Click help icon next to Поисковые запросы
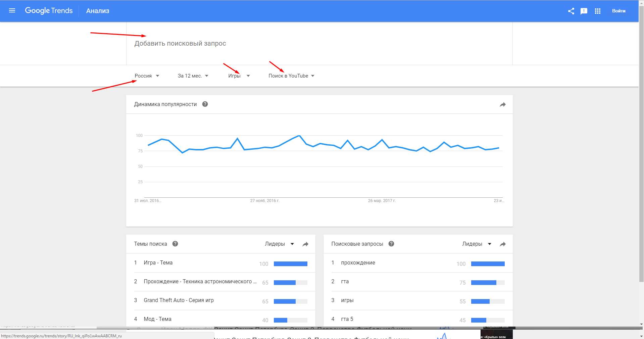 click(391, 244)
